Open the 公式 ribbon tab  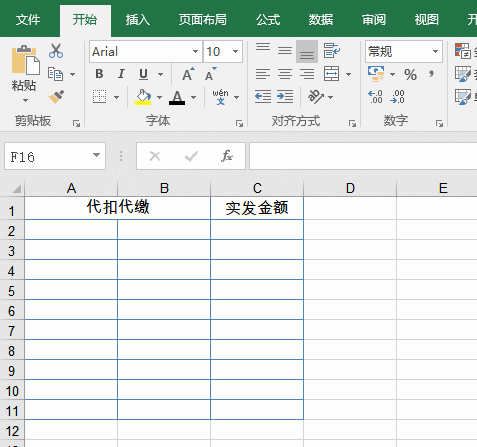point(268,20)
